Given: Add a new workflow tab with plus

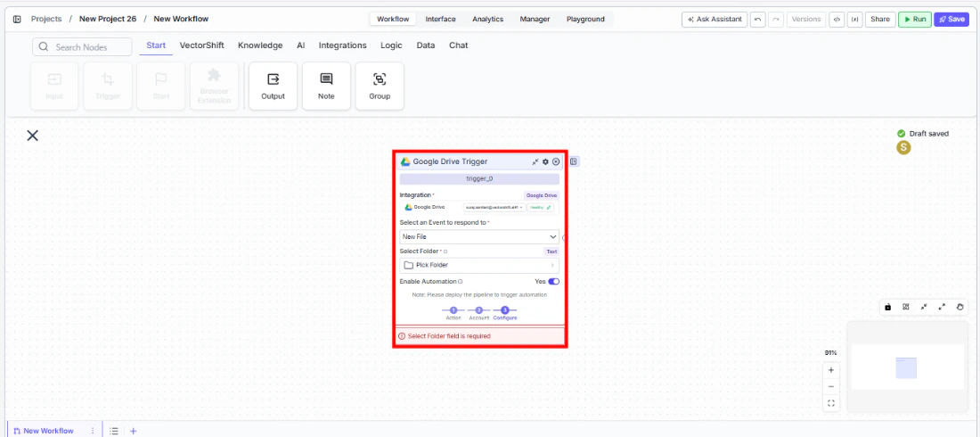Looking at the screenshot, I should (x=133, y=431).
